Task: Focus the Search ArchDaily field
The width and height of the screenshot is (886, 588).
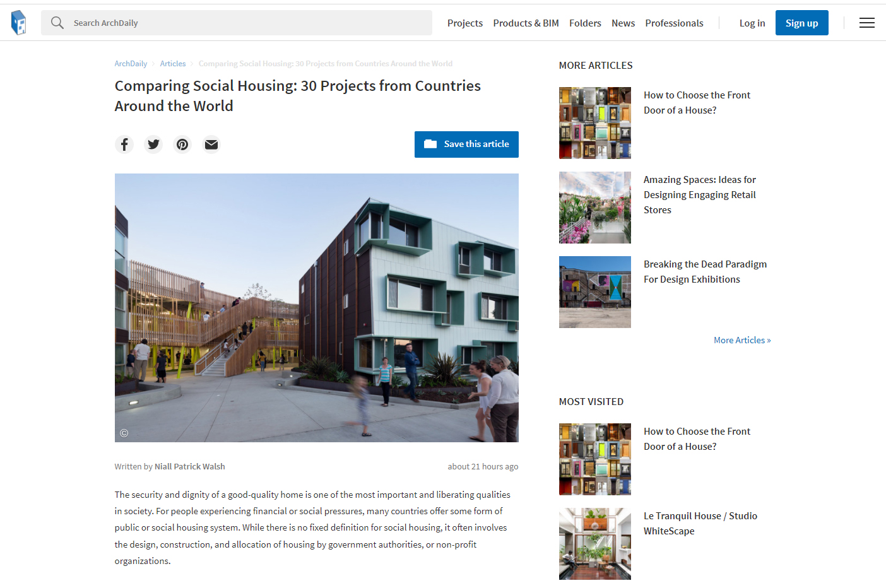Action: (x=237, y=23)
